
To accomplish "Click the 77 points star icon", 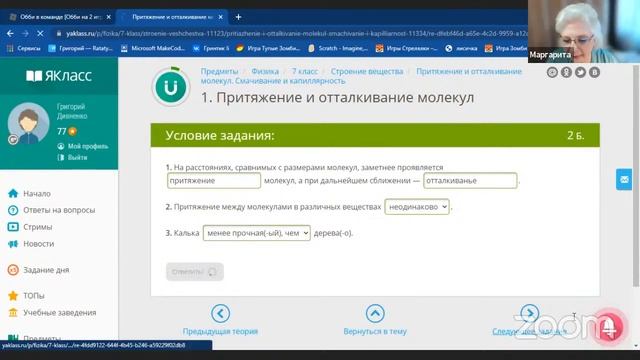I will click(x=73, y=131).
